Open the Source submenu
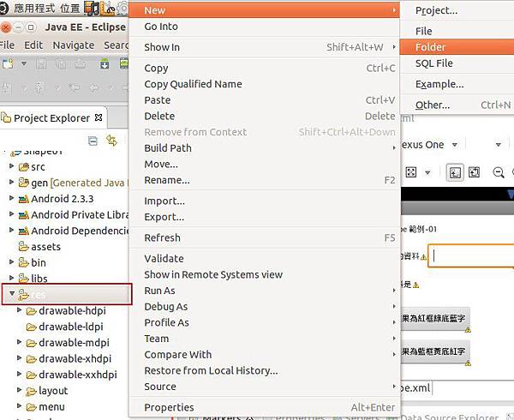The height and width of the screenshot is (420, 514). pyautogui.click(x=264, y=387)
